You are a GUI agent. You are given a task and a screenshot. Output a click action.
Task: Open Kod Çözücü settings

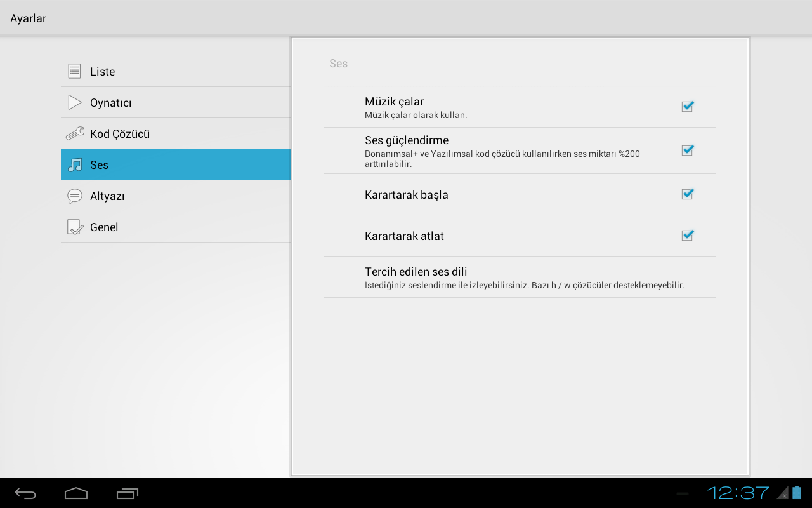[x=176, y=133]
